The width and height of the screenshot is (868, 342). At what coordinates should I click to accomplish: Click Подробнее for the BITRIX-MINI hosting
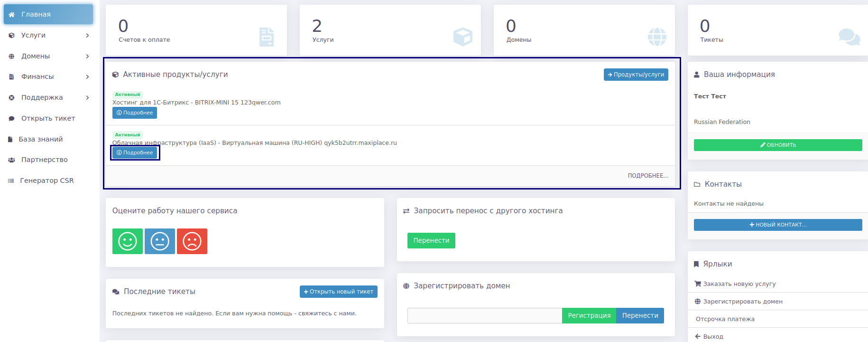(135, 113)
